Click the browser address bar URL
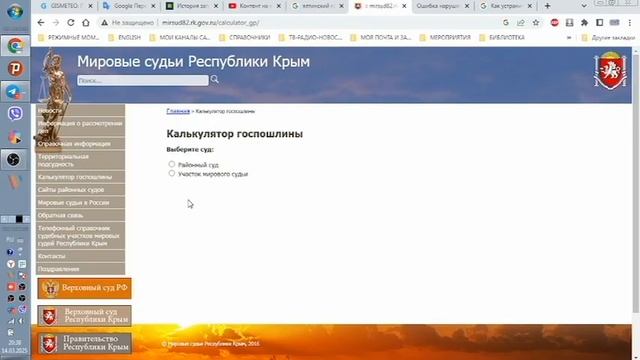Viewport: 640px width, 360px height. click(x=210, y=23)
